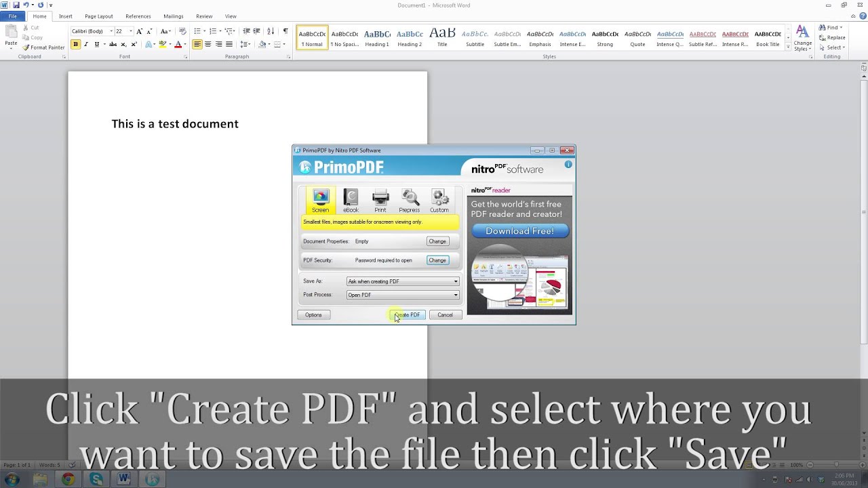Click the Increase Indent icon
868x488 pixels.
(x=258, y=31)
